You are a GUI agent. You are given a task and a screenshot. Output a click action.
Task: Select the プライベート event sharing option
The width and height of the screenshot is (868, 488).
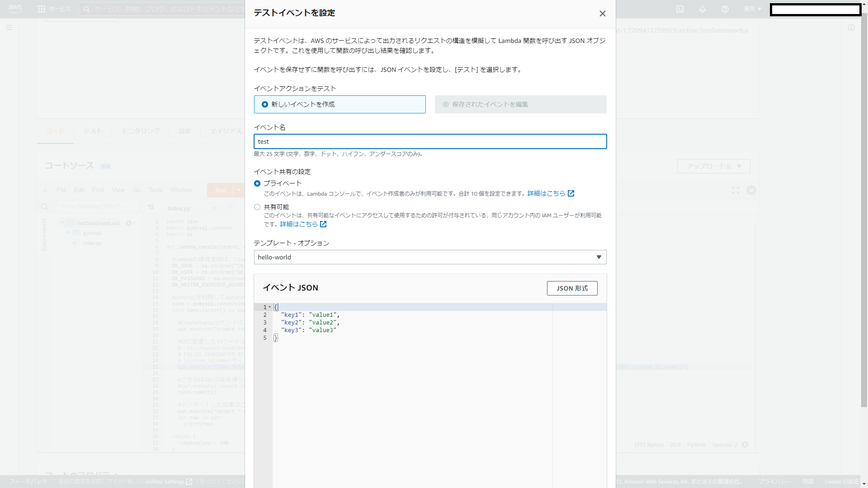click(x=257, y=183)
